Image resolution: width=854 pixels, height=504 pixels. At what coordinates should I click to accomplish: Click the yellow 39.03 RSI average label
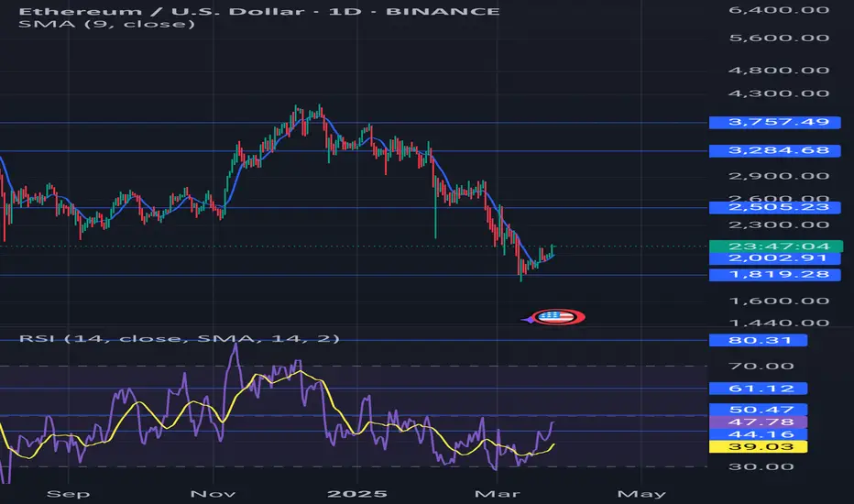click(758, 447)
